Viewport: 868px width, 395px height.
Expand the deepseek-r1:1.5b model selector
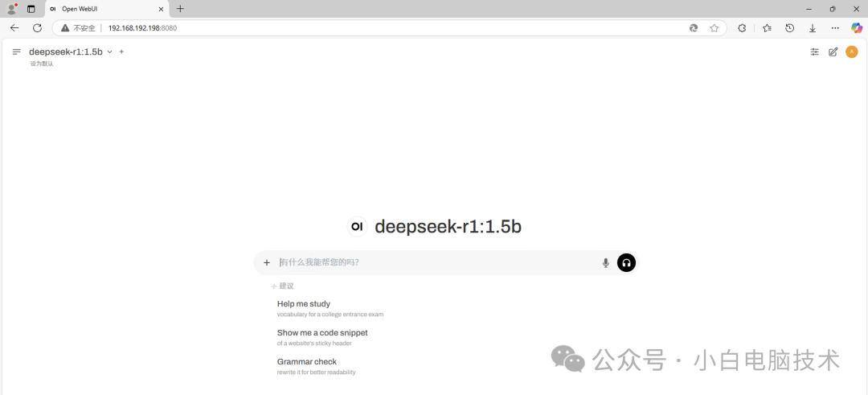click(x=70, y=51)
